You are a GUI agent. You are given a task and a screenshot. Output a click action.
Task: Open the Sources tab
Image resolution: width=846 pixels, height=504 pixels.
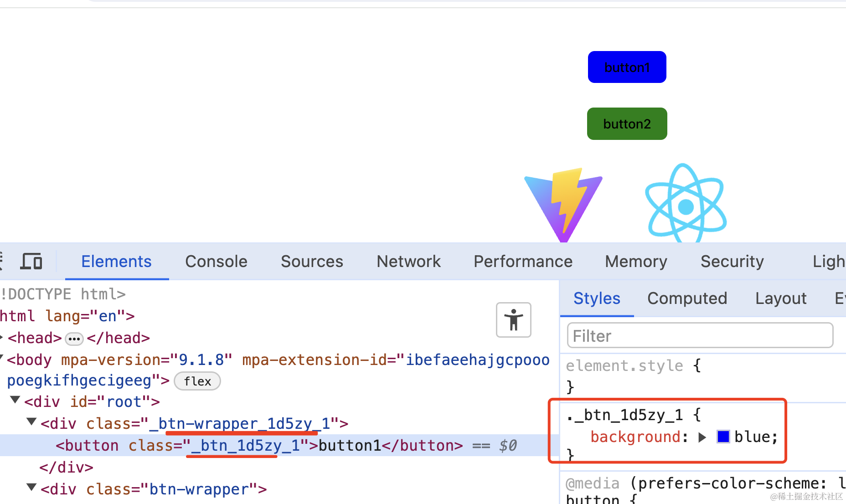pyautogui.click(x=312, y=262)
